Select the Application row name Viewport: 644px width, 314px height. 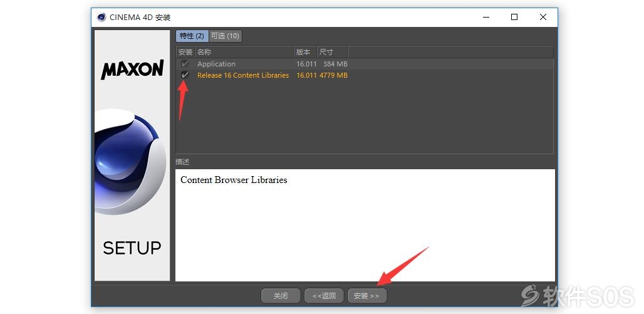(216, 64)
